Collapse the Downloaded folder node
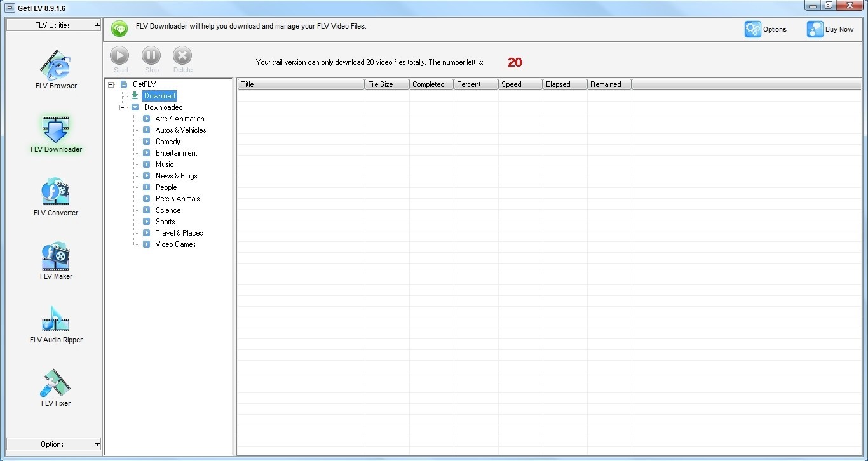The width and height of the screenshot is (868, 461). tap(123, 107)
